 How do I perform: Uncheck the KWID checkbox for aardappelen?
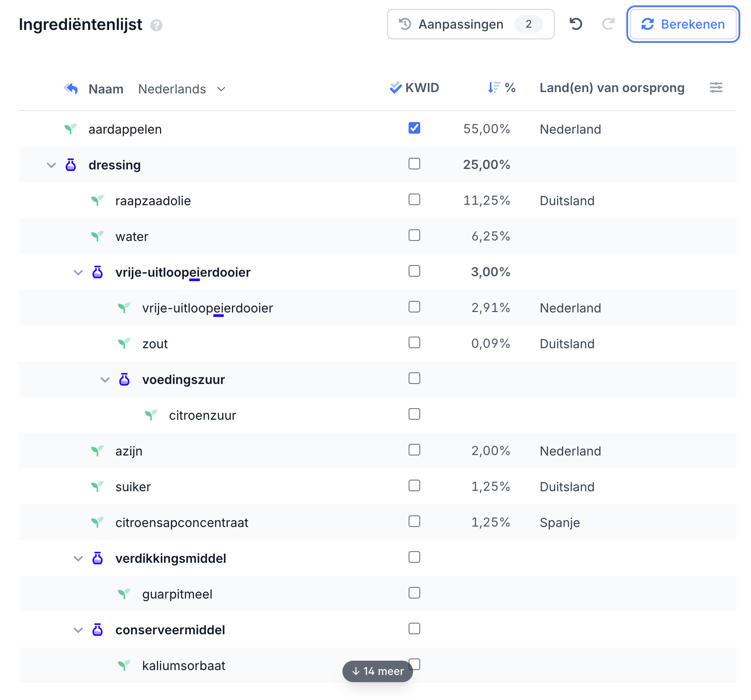pos(414,128)
